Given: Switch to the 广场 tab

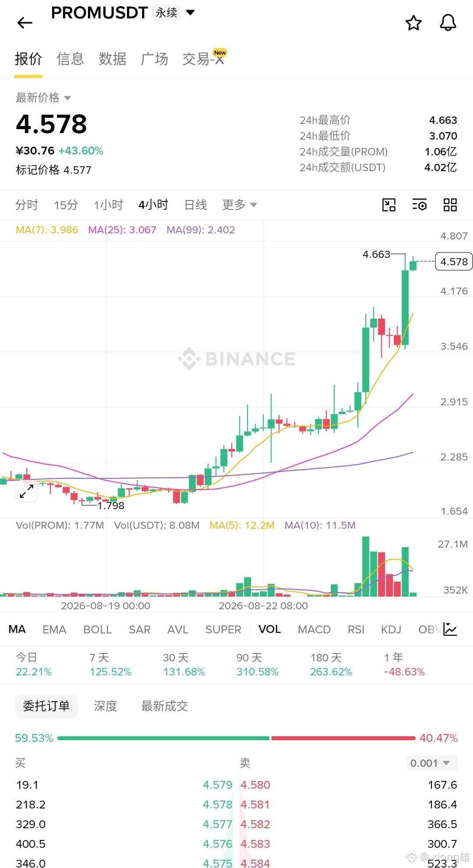Looking at the screenshot, I should pyautogui.click(x=155, y=59).
